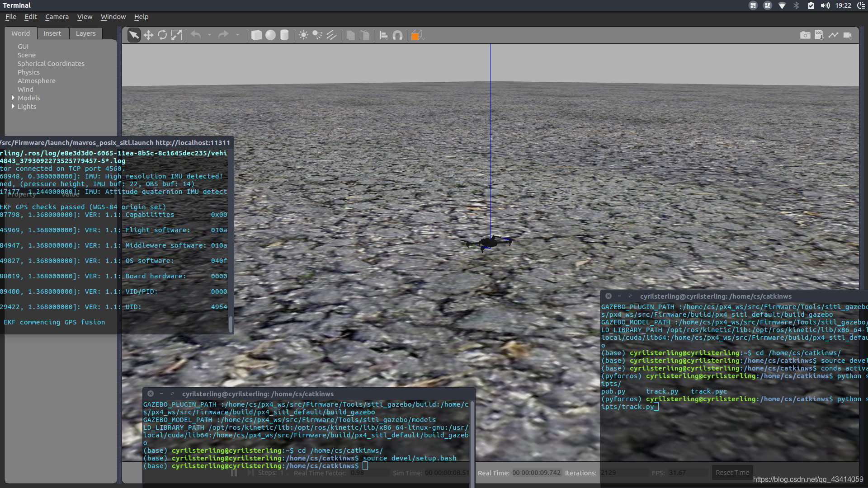Open the volume control in system tray
This screenshot has height=488, width=868.
[x=825, y=5]
